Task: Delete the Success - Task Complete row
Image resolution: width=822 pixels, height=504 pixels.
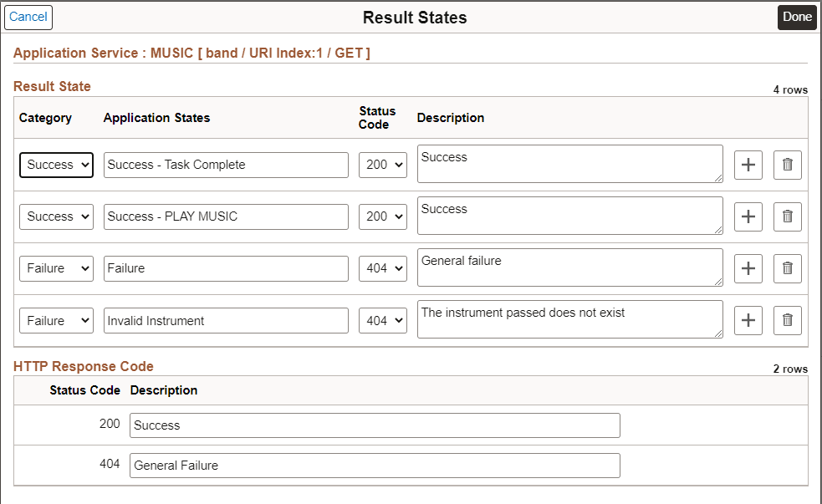Action: coord(787,165)
